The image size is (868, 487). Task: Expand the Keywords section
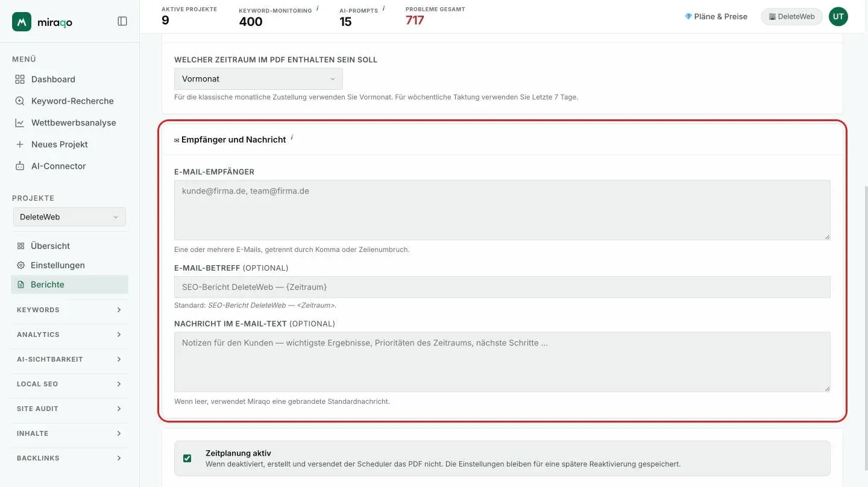point(69,310)
